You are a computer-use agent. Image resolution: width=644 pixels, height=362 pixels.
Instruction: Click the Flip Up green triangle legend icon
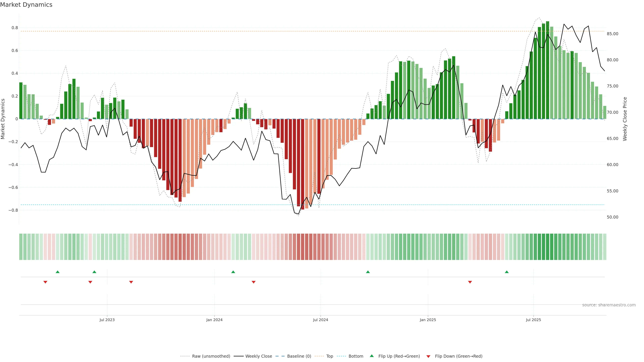click(x=372, y=356)
